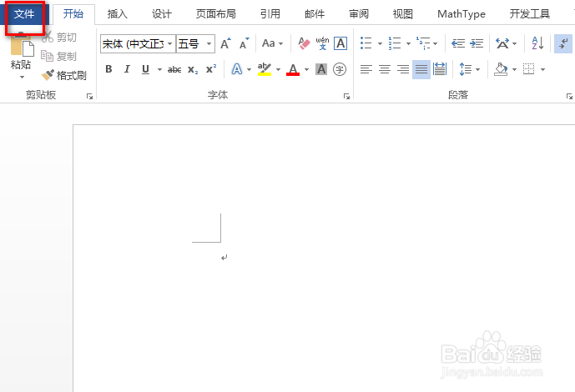Open the highlight color dropdown arrow
The width and height of the screenshot is (575, 392).
coord(278,69)
